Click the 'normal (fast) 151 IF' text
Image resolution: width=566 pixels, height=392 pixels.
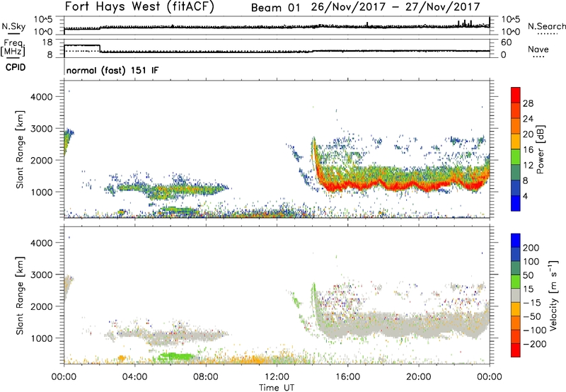(112, 70)
